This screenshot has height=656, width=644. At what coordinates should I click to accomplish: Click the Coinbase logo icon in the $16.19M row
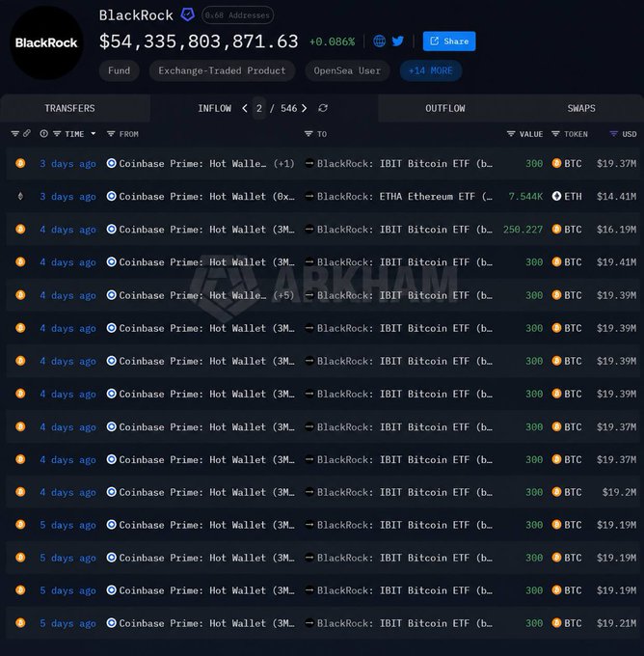pyautogui.click(x=111, y=230)
